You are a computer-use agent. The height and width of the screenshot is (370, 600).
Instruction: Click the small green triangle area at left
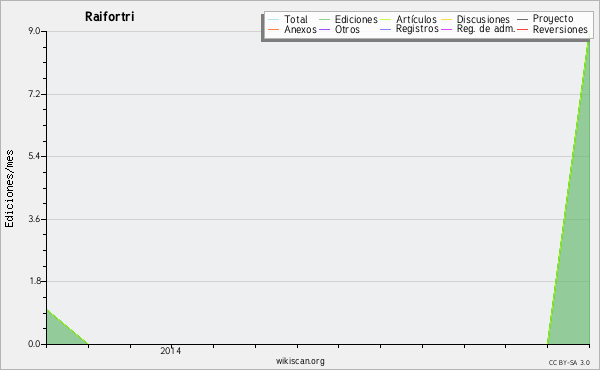(59, 332)
